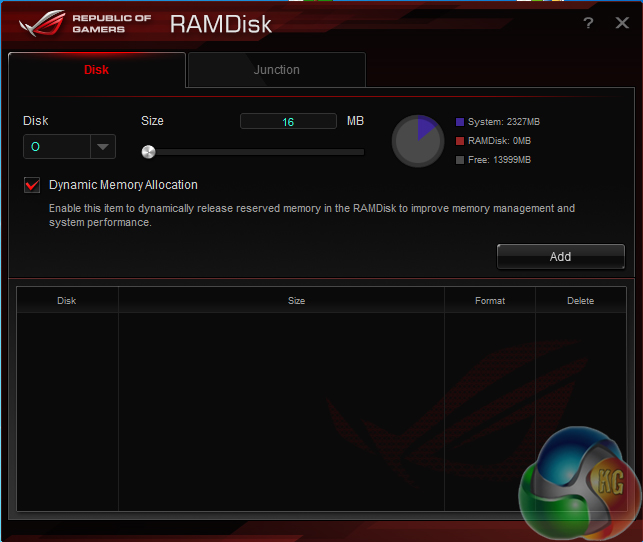Open help with the question mark icon
This screenshot has height=542, width=643.
(x=588, y=23)
